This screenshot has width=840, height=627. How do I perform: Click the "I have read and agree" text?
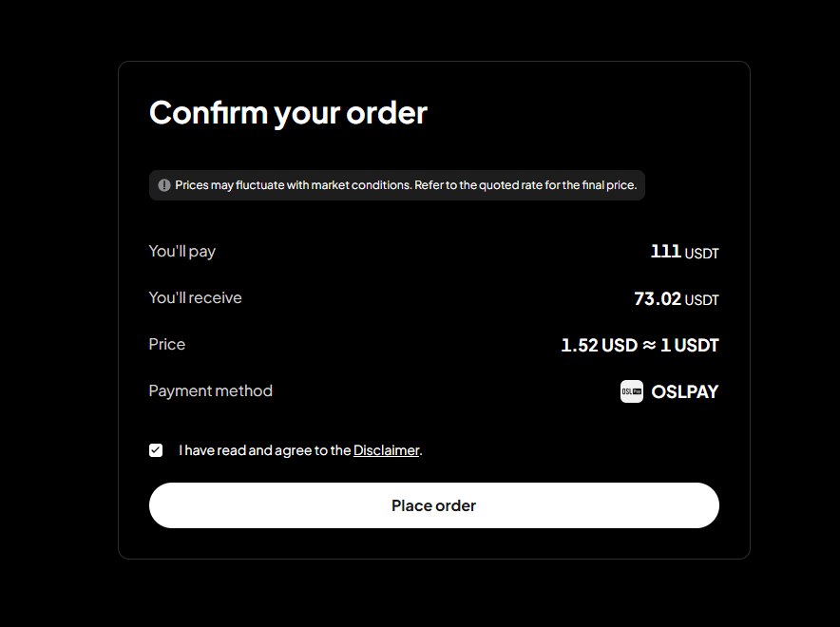click(x=265, y=450)
